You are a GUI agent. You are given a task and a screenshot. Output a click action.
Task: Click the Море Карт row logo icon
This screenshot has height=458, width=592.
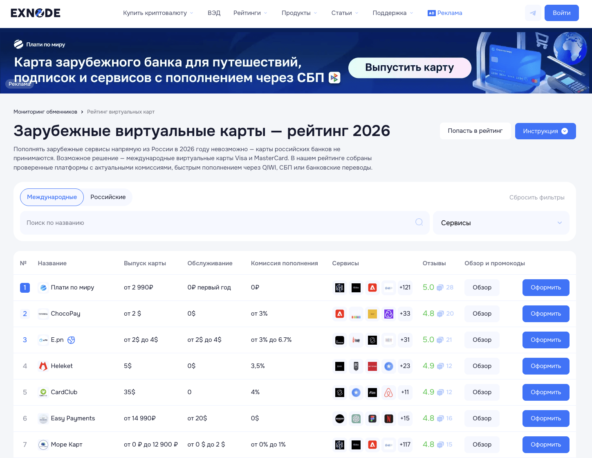point(43,444)
